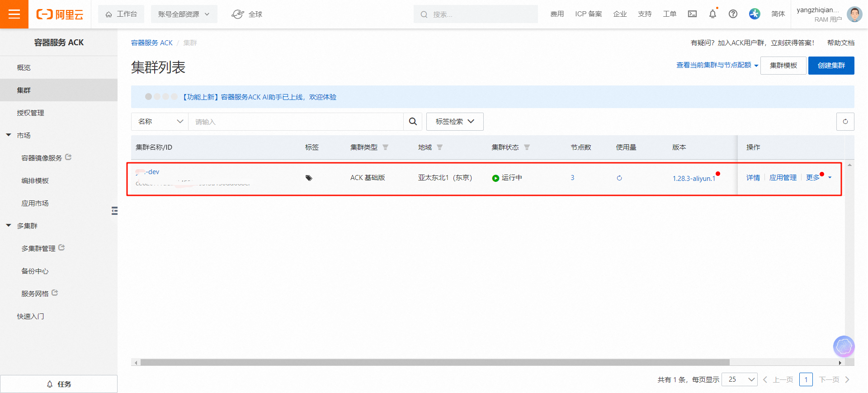The height and width of the screenshot is (393, 868).
Task: Open ICP 备案 in the top bar
Action: click(x=589, y=14)
